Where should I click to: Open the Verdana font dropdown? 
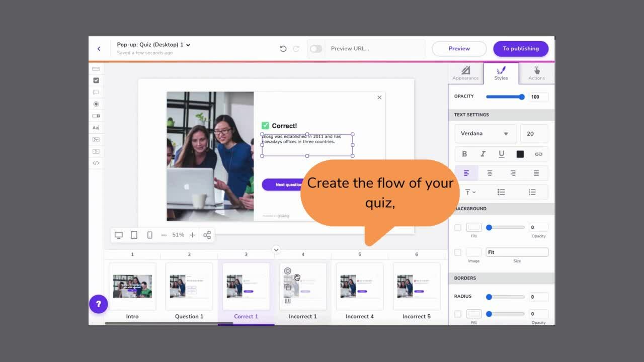click(485, 134)
